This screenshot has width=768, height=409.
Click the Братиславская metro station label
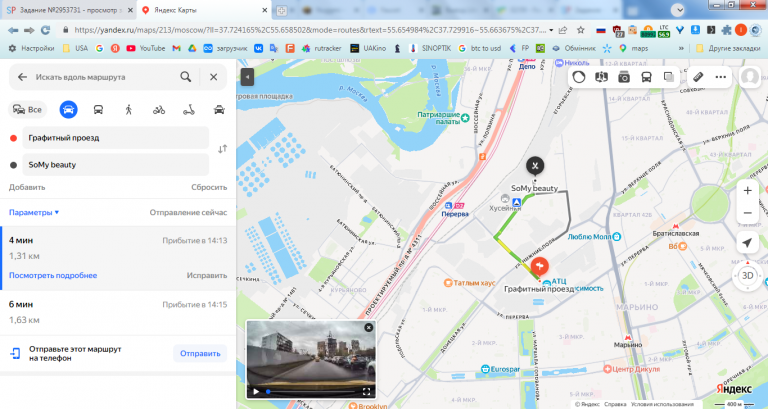coord(675,233)
